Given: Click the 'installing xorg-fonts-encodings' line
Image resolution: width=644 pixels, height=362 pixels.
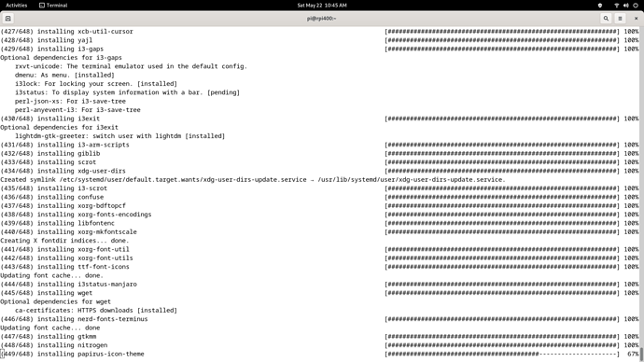Looking at the screenshot, I should [76, 215].
